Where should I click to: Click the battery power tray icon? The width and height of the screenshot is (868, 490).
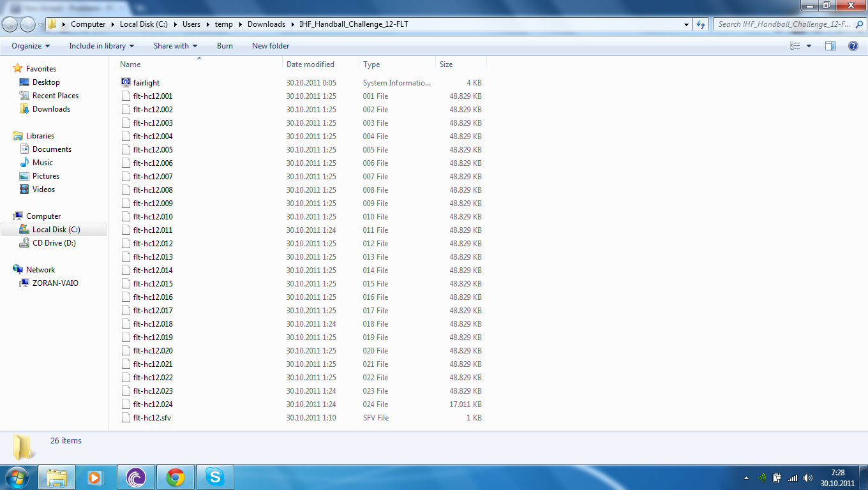[x=777, y=477]
